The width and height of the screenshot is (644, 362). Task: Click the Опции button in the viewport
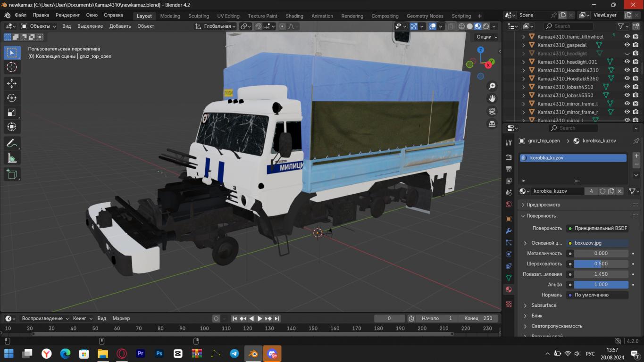click(x=487, y=37)
